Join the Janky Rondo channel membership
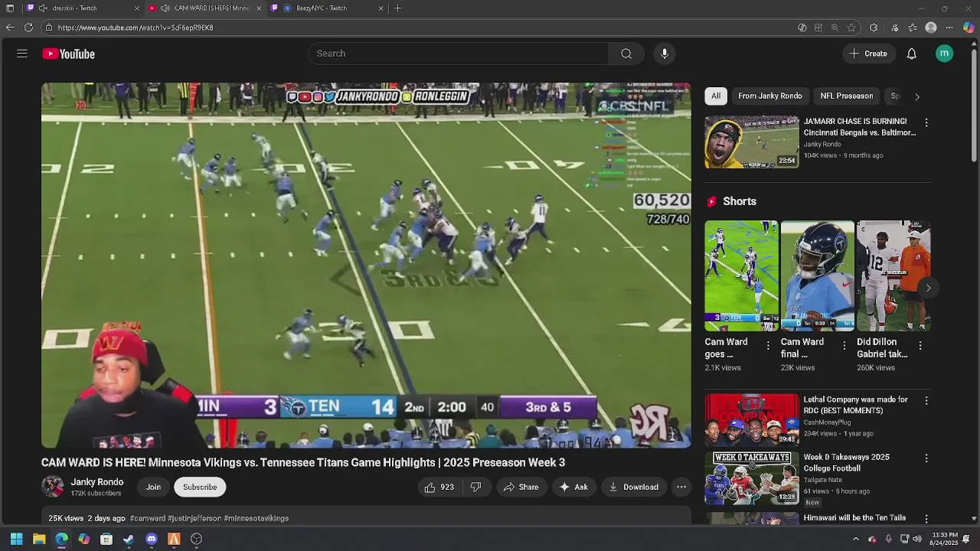 (153, 487)
